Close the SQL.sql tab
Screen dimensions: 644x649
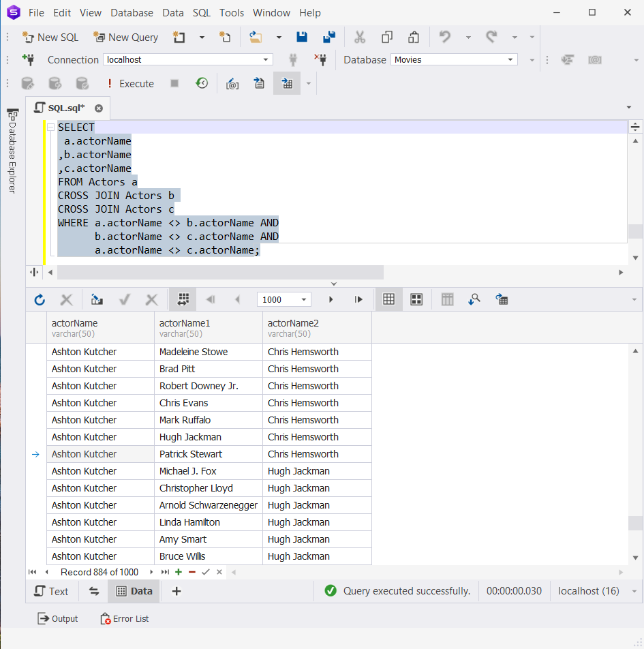(99, 108)
